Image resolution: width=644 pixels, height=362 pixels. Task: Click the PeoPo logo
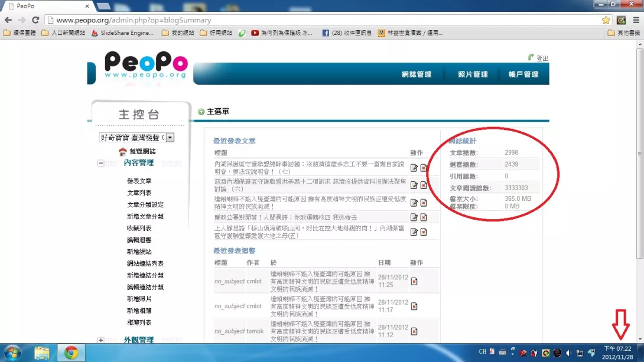pos(146,65)
